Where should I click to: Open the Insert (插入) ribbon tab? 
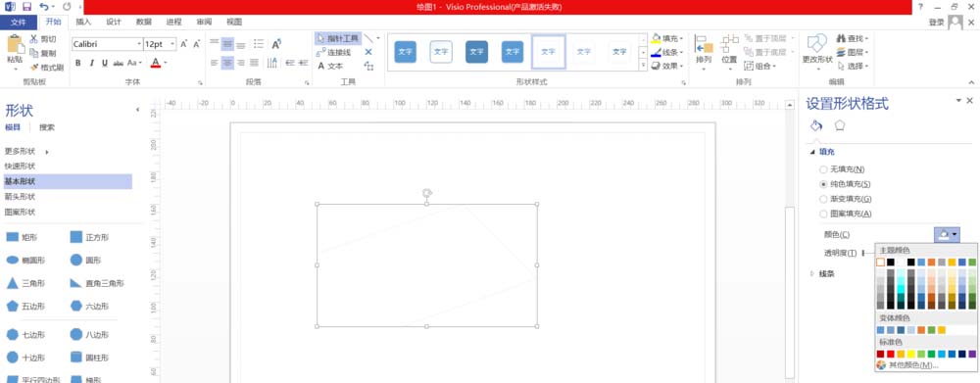click(83, 22)
